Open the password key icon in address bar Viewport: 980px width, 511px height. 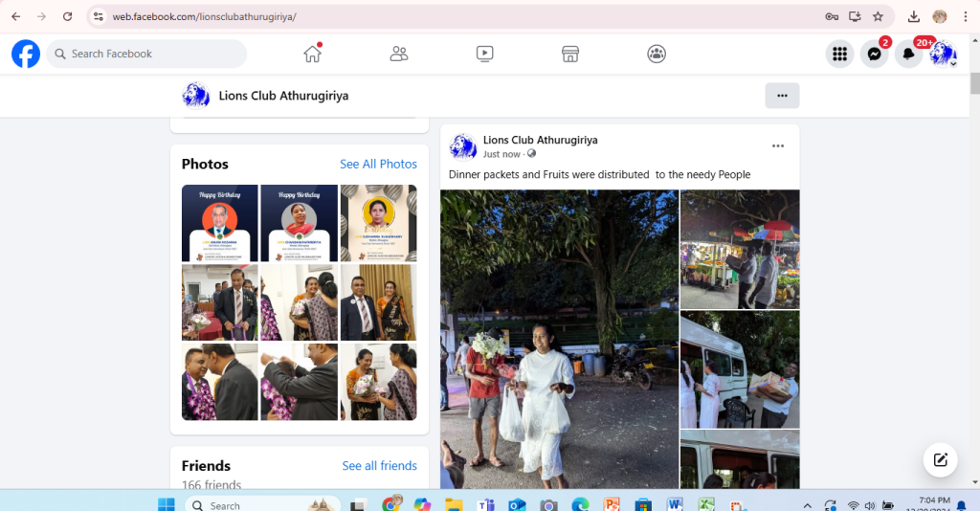(832, 17)
